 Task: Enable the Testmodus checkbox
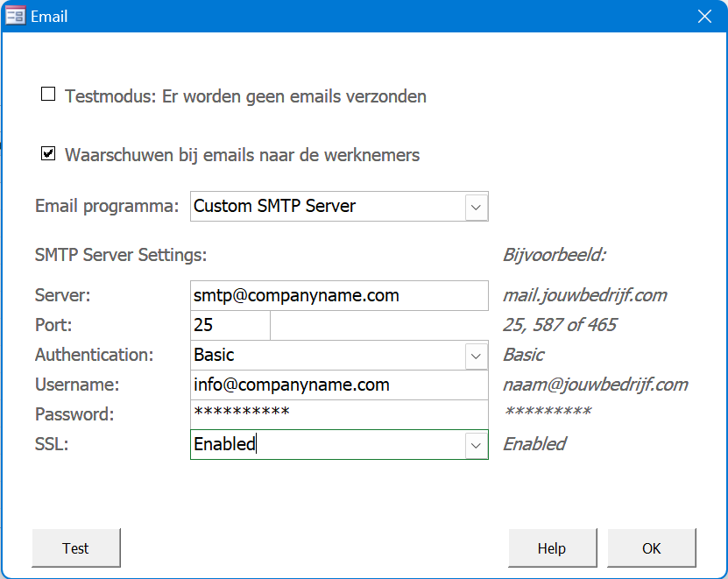point(48,95)
